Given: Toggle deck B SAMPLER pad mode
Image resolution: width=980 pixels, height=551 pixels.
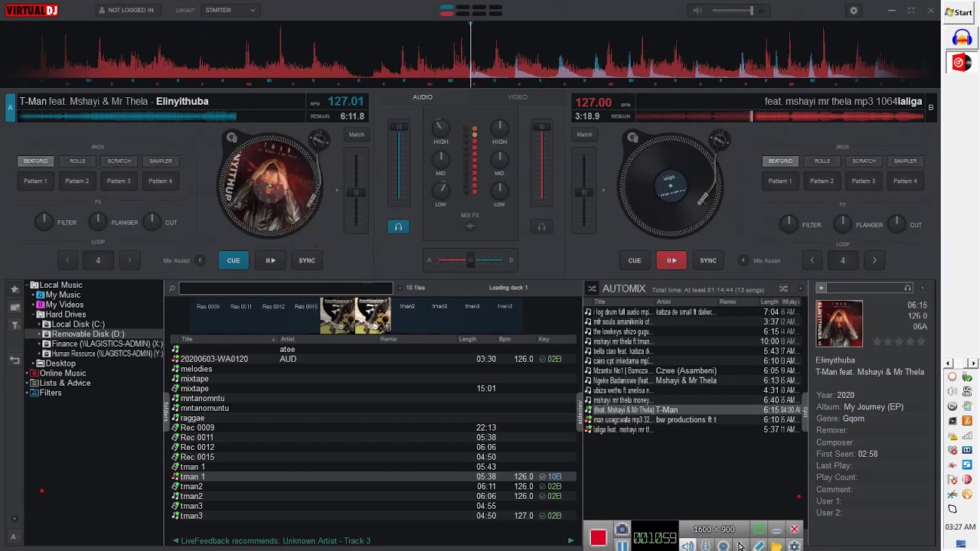Looking at the screenshot, I should coord(905,161).
